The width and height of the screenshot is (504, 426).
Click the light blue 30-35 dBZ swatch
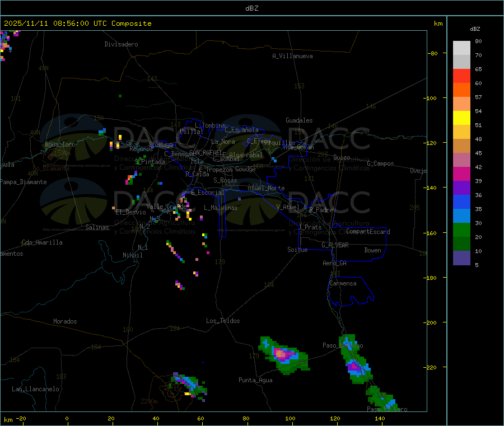point(461,216)
